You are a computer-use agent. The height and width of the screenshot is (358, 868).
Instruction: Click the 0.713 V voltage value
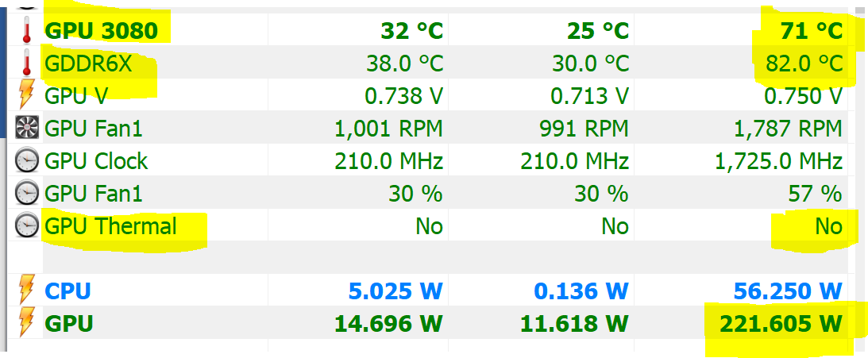tap(590, 96)
